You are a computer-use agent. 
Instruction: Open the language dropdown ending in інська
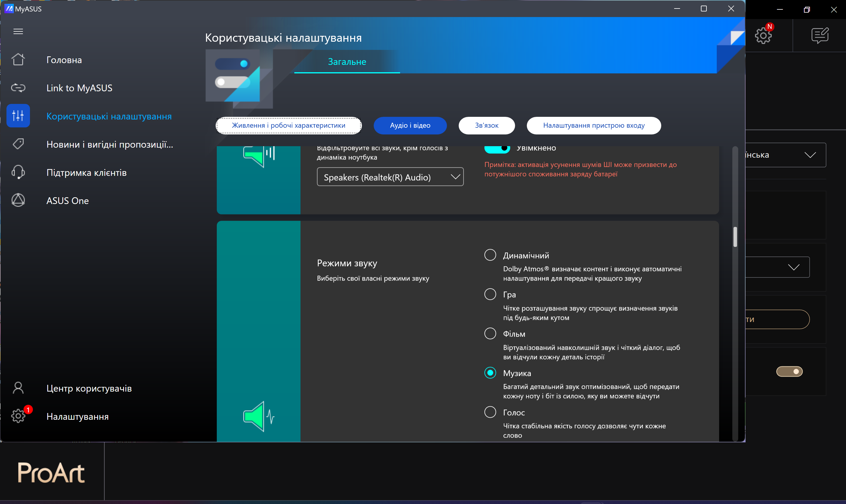[x=785, y=155]
